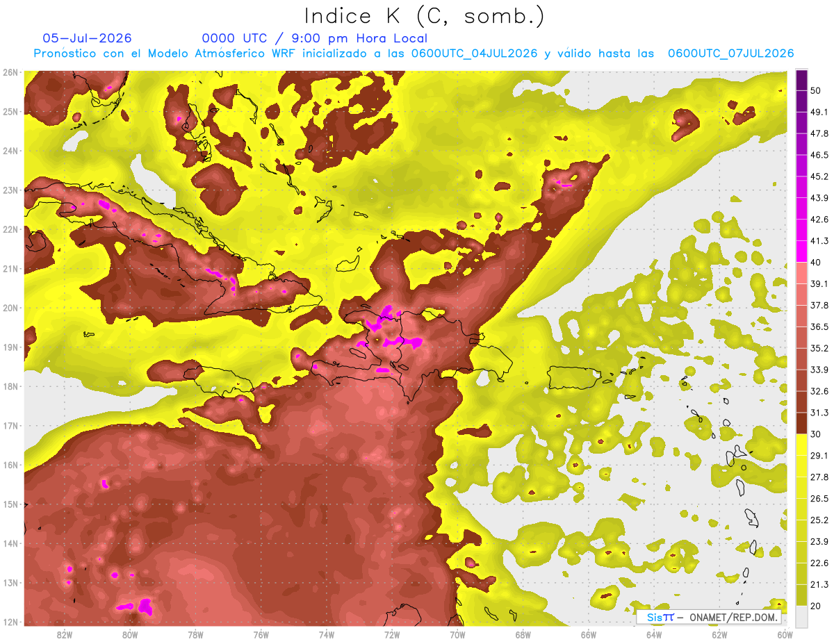The height and width of the screenshot is (644, 834).
Task: Pick the dark brown swatch between 30 and 31.3
Action: (x=801, y=423)
